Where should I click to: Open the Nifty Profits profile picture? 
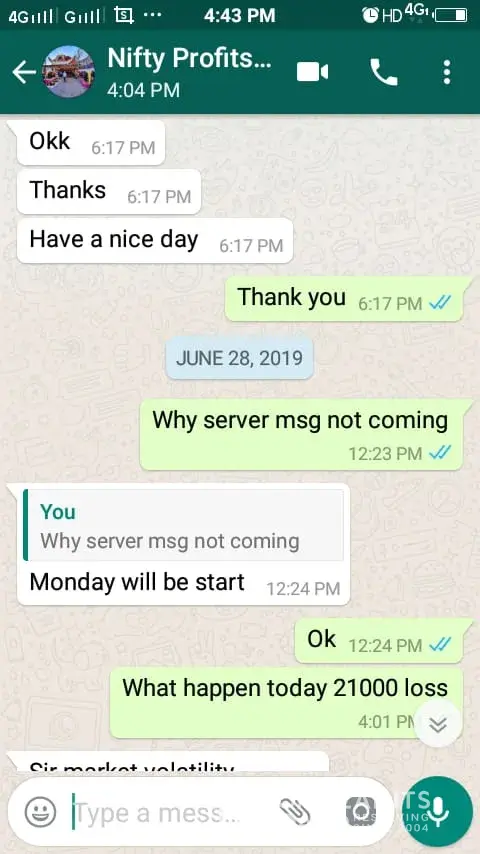coord(69,72)
